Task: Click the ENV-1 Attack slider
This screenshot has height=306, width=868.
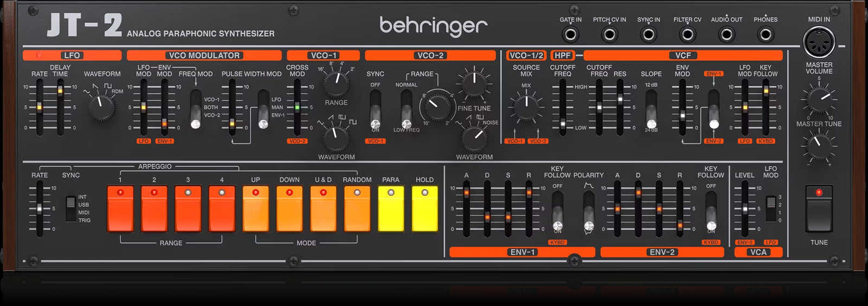Action: tap(466, 209)
